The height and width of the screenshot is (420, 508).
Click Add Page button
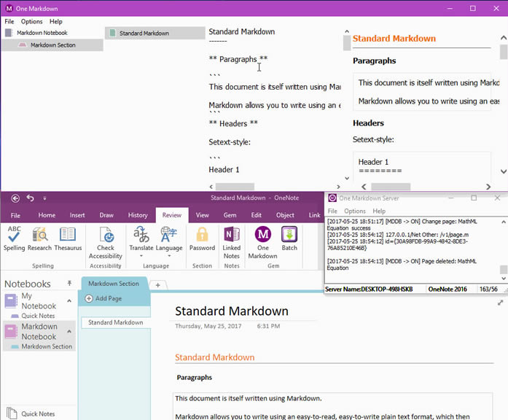point(103,298)
